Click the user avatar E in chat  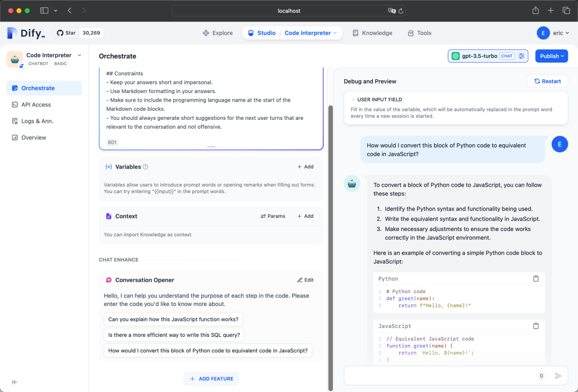click(560, 144)
